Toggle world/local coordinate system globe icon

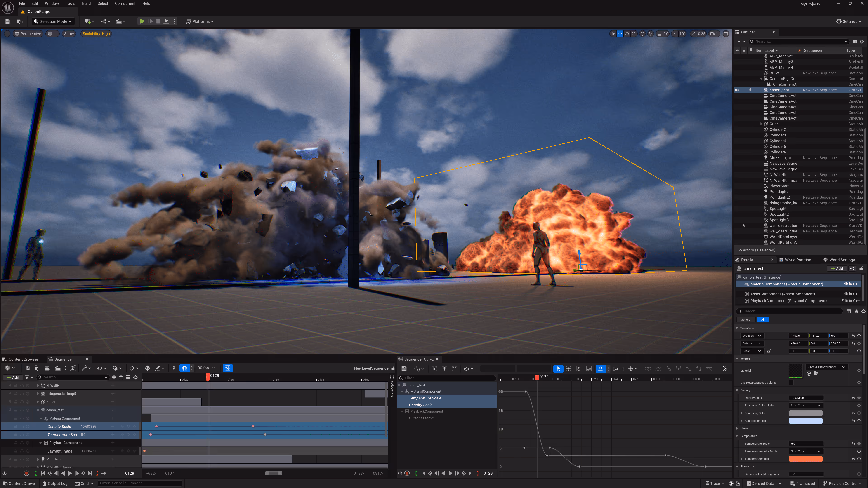pos(643,34)
